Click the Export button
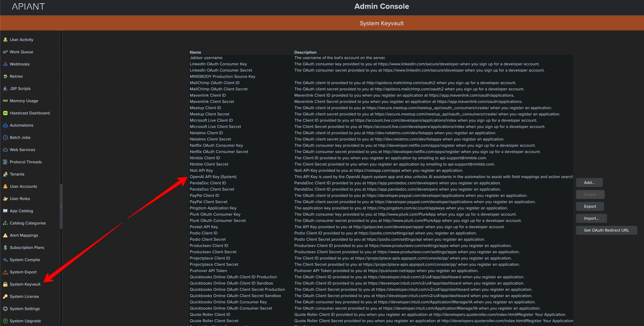 pyautogui.click(x=590, y=206)
